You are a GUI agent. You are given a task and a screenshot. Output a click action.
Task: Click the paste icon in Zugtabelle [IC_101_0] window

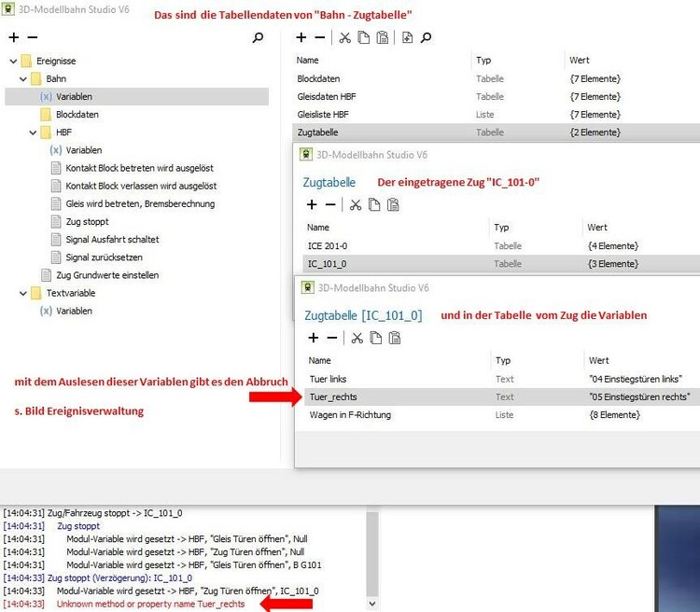[395, 338]
